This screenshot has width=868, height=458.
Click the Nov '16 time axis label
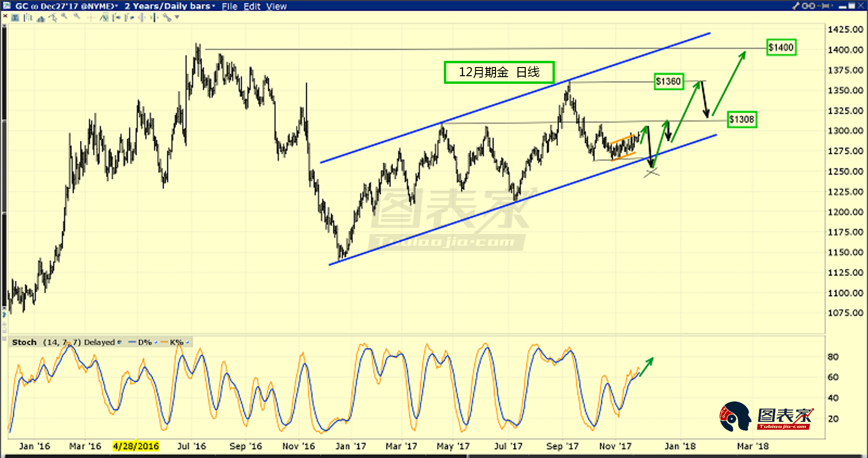[x=299, y=446]
